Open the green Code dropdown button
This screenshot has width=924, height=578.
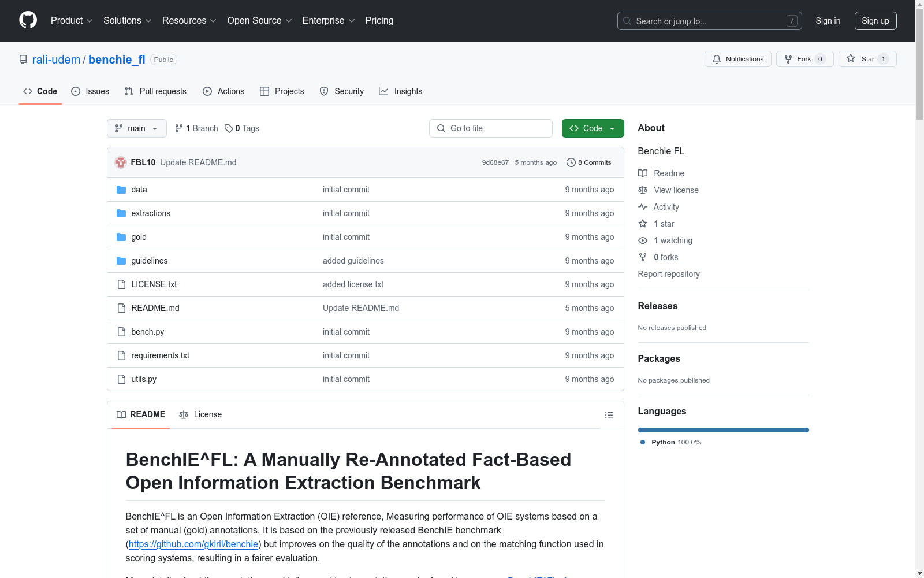pyautogui.click(x=593, y=128)
